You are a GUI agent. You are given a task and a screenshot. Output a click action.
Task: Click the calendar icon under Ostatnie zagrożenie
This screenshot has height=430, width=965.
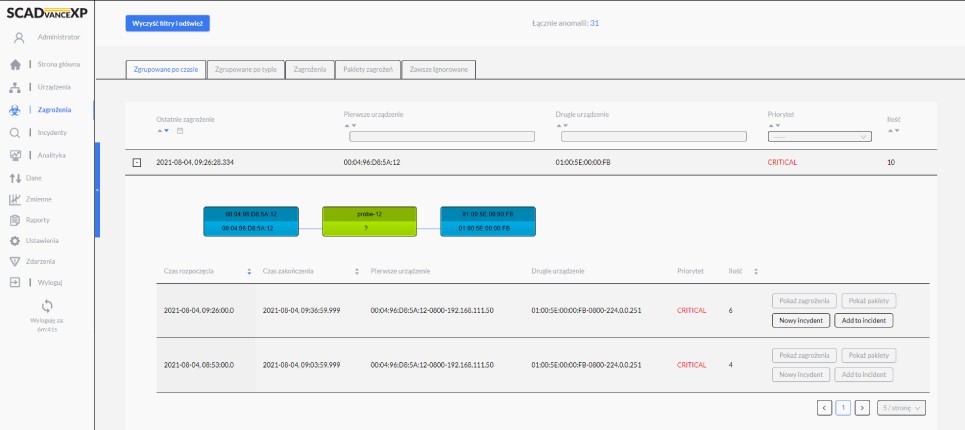click(x=180, y=131)
